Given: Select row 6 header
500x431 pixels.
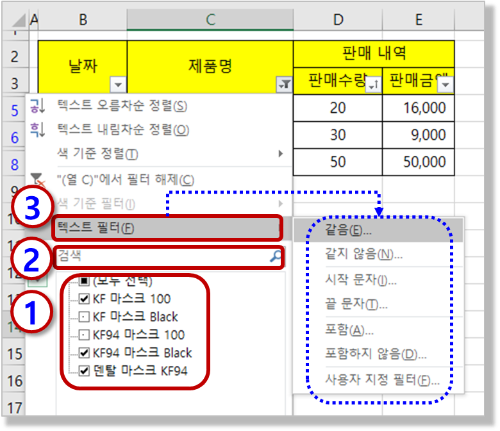Looking at the screenshot, I should tap(14, 137).
